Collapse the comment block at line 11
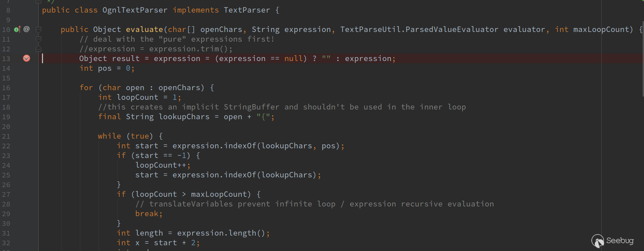 click(38, 39)
